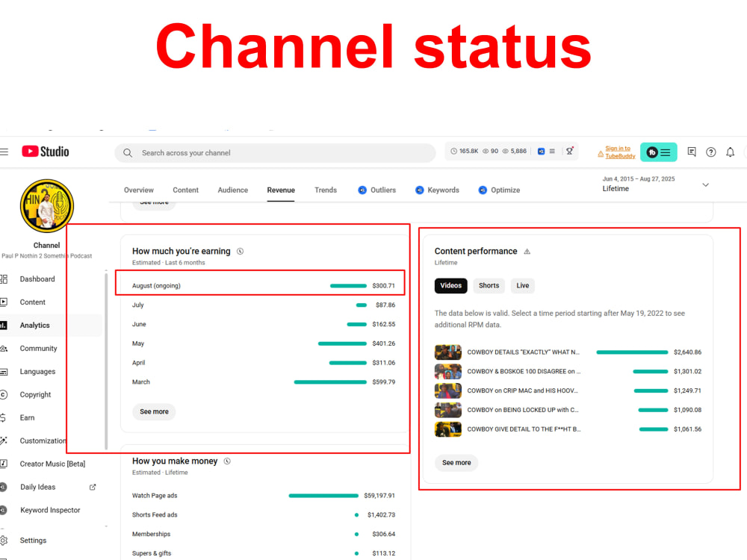Click the sidebar vertical scrollbar
Screen dimensions: 747x560
pos(106,360)
